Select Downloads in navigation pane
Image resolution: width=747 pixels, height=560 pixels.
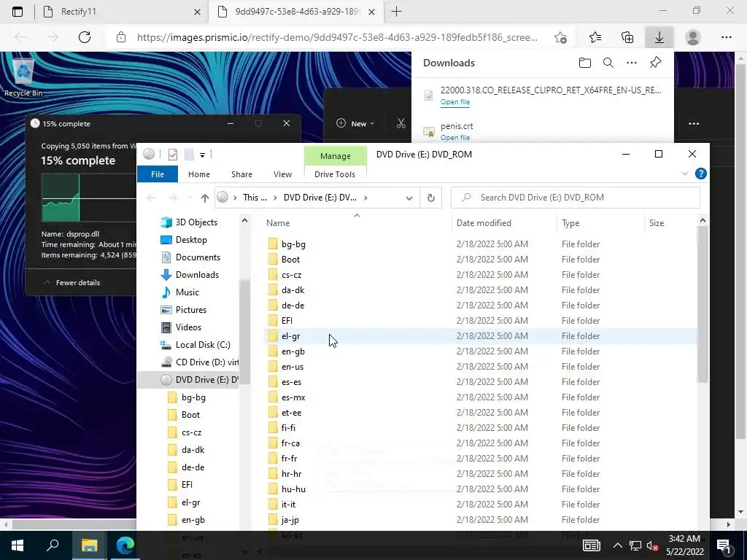[x=197, y=275]
